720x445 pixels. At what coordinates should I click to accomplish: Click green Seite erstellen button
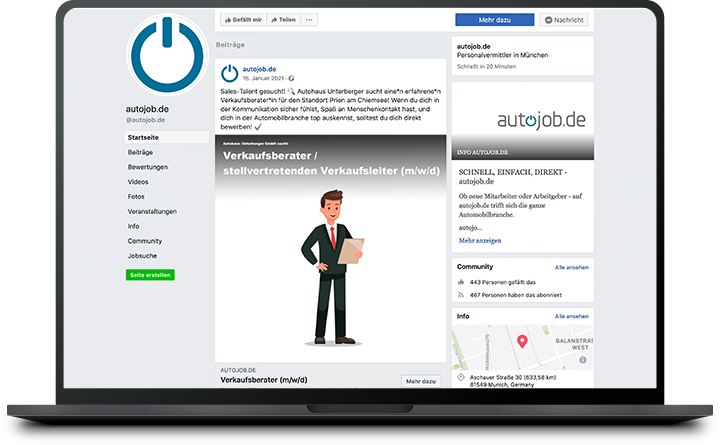tap(150, 275)
